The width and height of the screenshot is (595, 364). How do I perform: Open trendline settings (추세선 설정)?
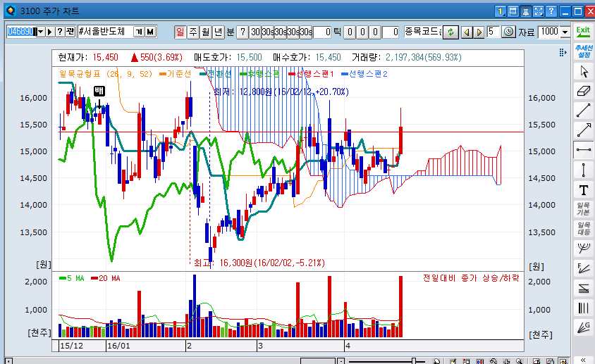click(x=583, y=51)
